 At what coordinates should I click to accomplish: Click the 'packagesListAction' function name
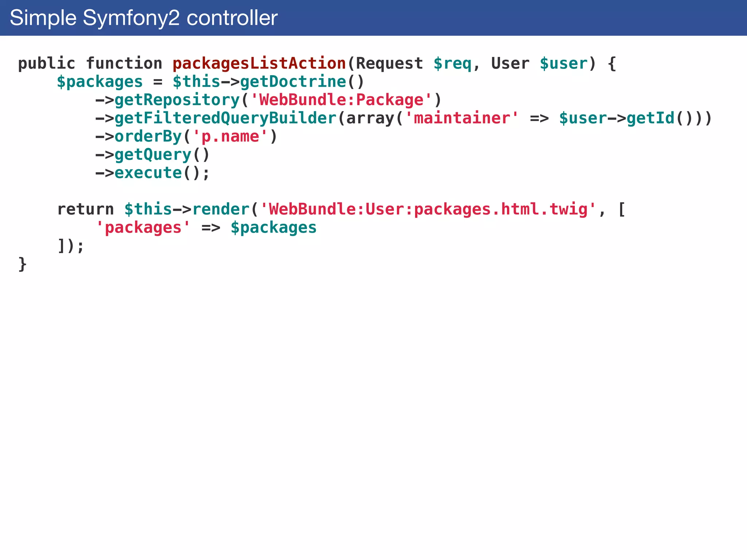tap(259, 63)
